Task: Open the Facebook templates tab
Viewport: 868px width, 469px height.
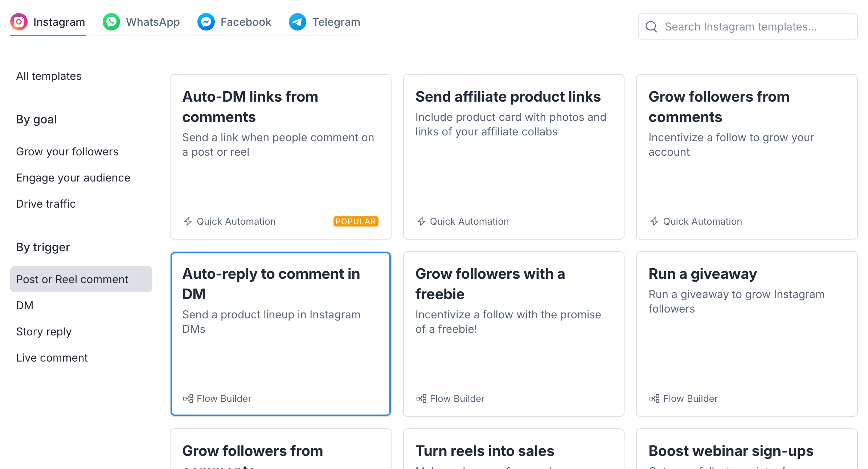Action: 246,22
